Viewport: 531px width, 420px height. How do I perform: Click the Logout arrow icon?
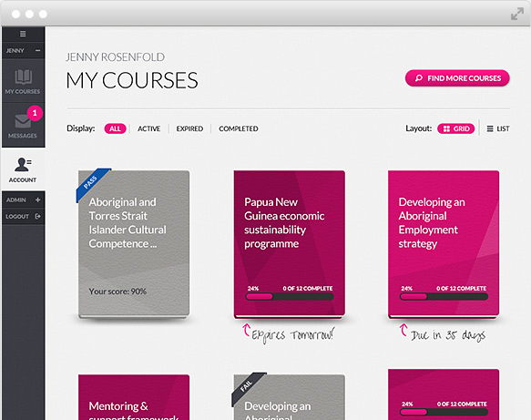(37, 217)
